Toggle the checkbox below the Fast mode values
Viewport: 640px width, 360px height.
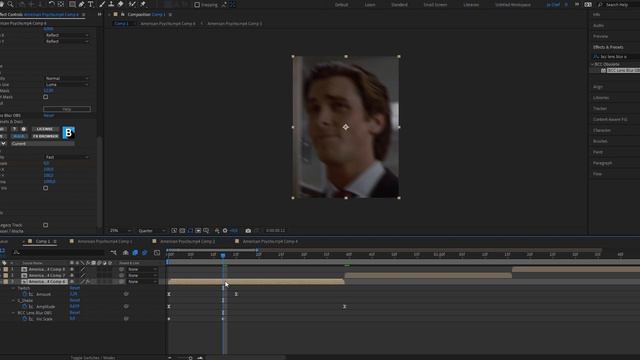click(x=46, y=188)
